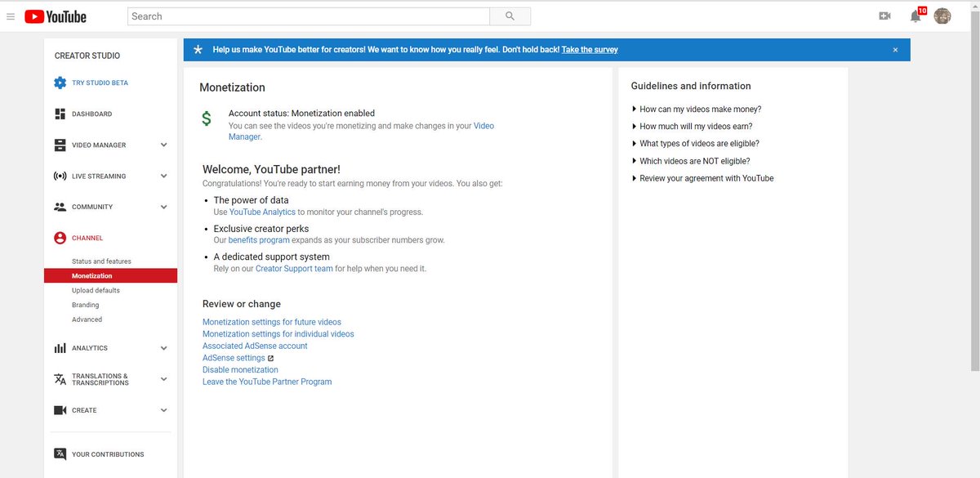
Task: Click the Translations & Transcriptions icon
Action: tap(60, 379)
